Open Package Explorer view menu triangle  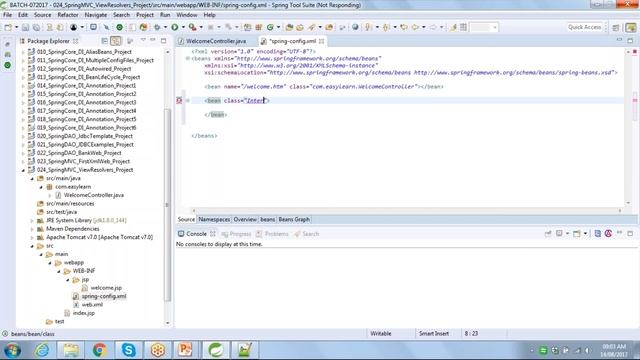pyautogui.click(x=143, y=40)
